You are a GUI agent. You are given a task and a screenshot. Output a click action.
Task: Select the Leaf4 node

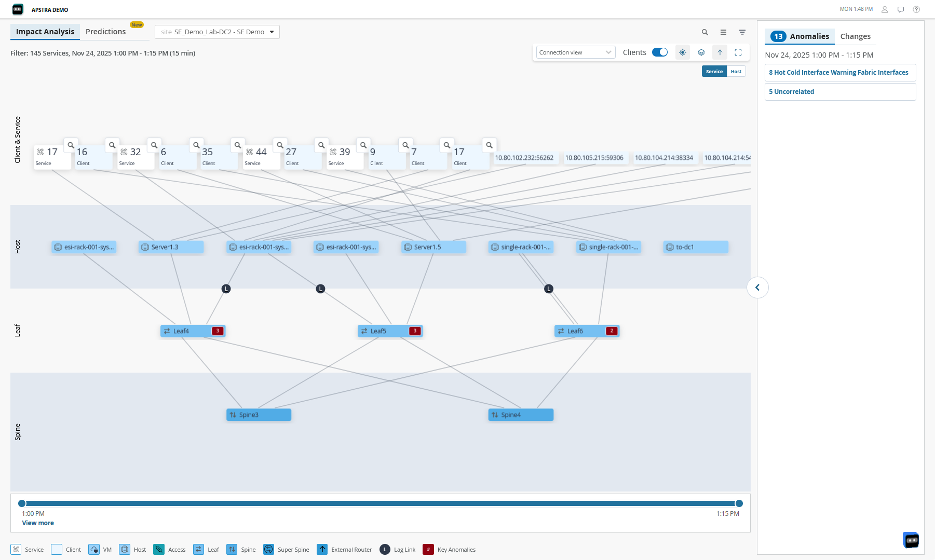coord(193,331)
